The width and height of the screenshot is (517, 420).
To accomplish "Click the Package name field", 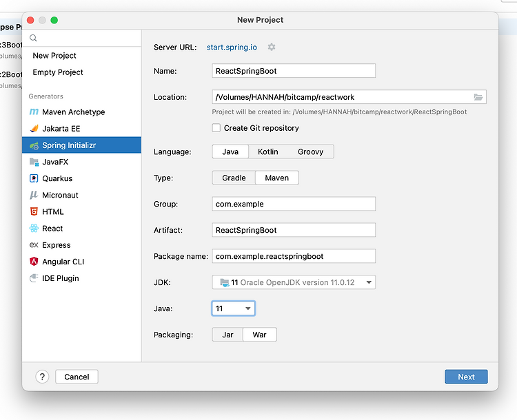I will point(294,256).
